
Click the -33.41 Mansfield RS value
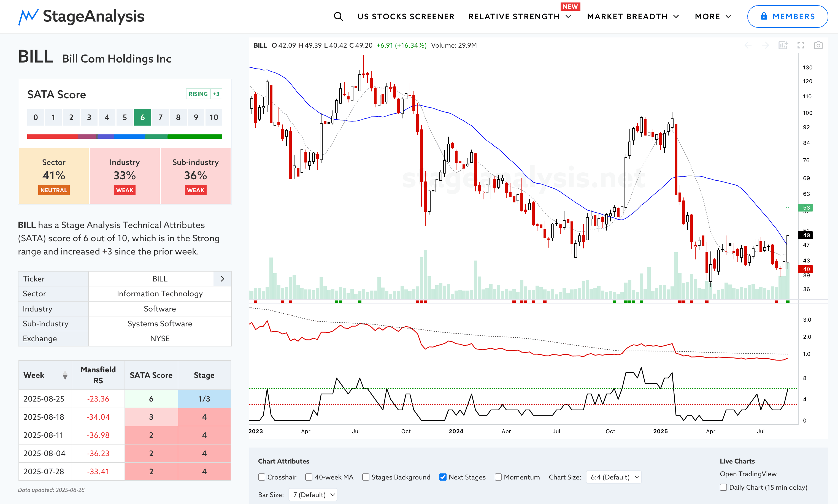98,472
